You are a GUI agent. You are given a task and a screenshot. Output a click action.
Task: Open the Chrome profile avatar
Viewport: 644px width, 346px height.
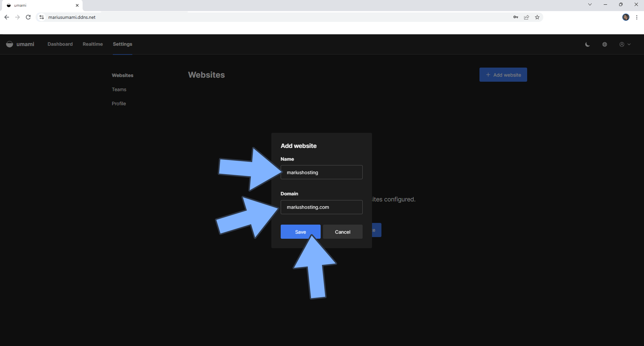tap(626, 17)
